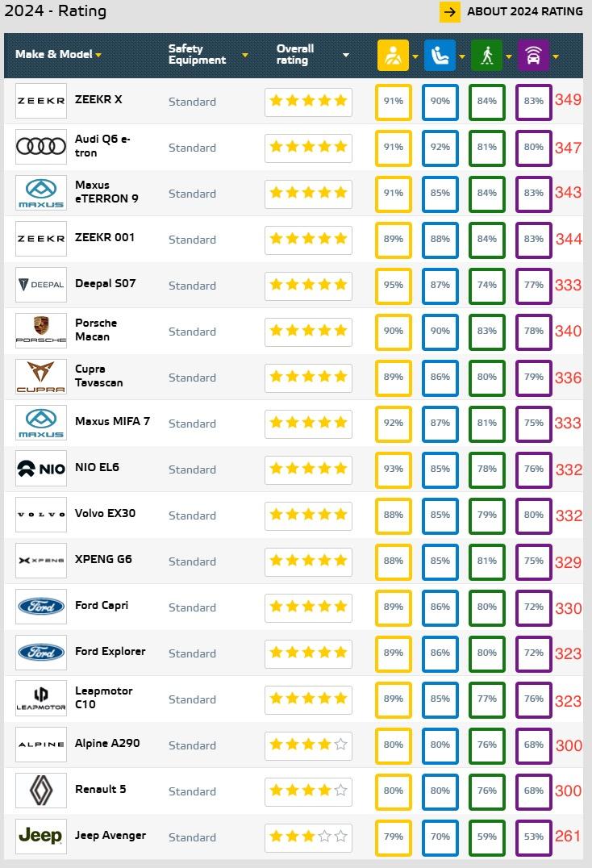Click the blue Child Occupant header icon

(440, 56)
